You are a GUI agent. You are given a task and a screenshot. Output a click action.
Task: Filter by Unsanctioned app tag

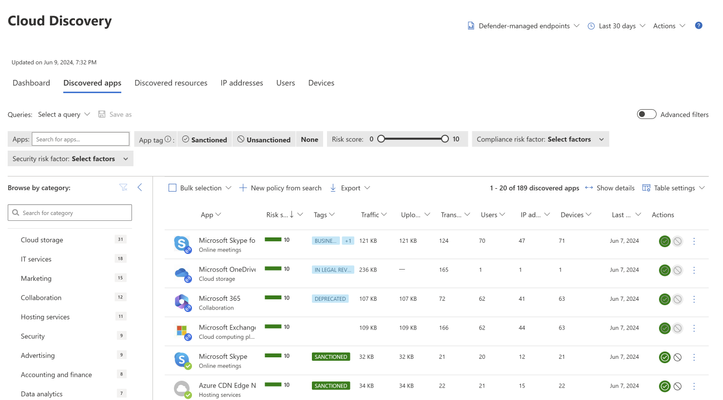264,139
